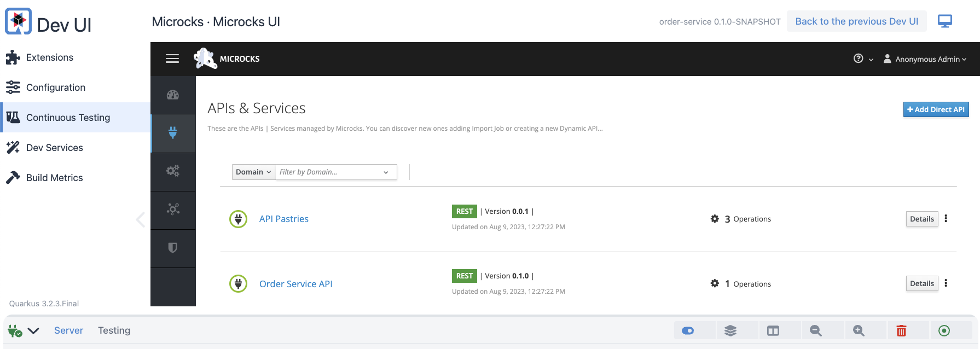Click the log columns icon
This screenshot has width=980, height=349.
(773, 330)
